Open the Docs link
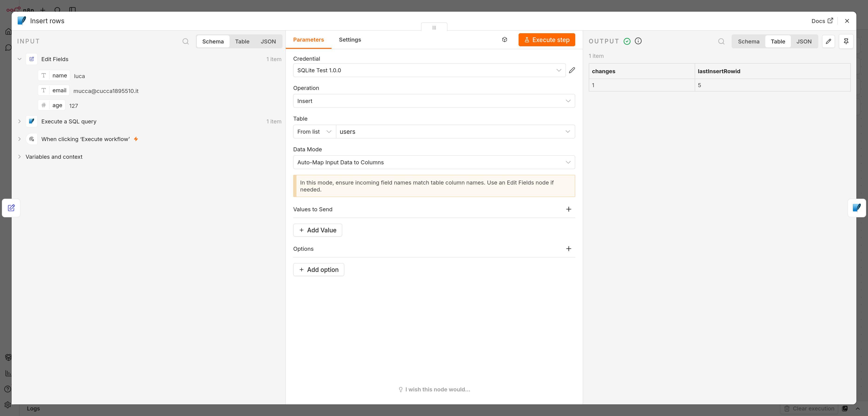Image resolution: width=868 pixels, height=416 pixels. pyautogui.click(x=822, y=21)
